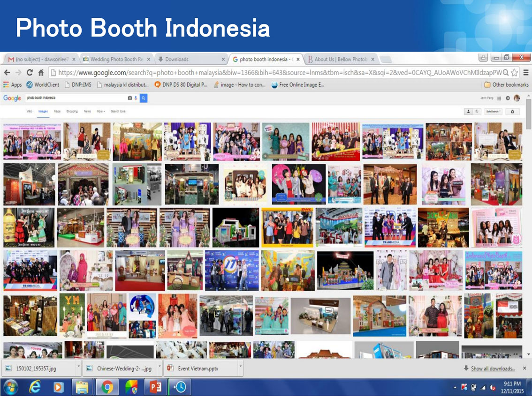Switch to the Wedding Photo Booth tab

click(x=116, y=60)
